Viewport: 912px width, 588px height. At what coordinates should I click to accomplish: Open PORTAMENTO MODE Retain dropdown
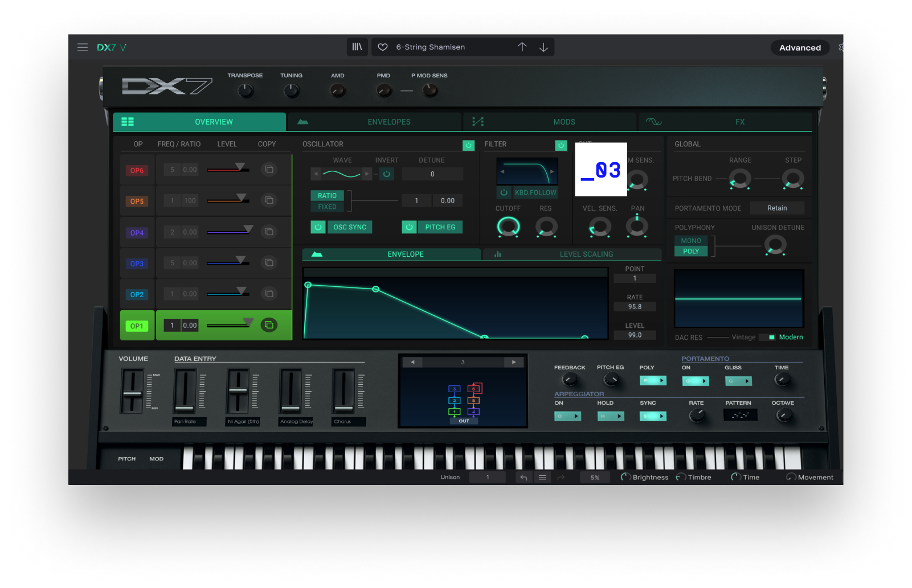777,208
